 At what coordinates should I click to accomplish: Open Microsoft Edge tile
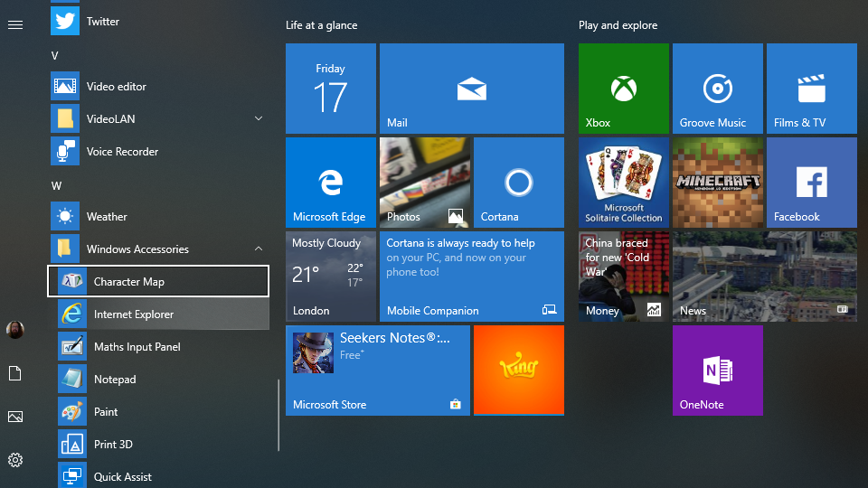pyautogui.click(x=331, y=183)
